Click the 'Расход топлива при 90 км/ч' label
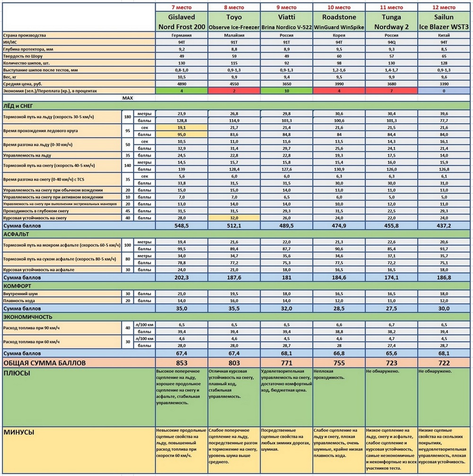 coord(62,328)
